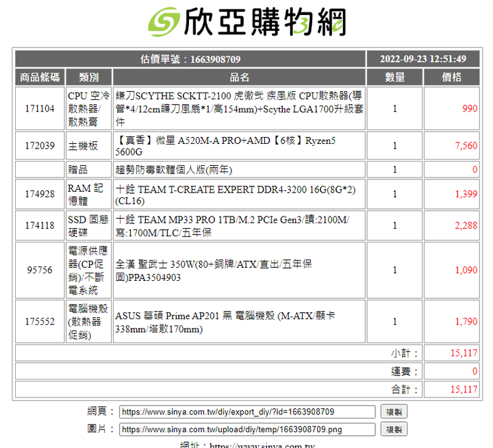Click the price 1,790
Screen dimensions: 493x448
click(466, 321)
